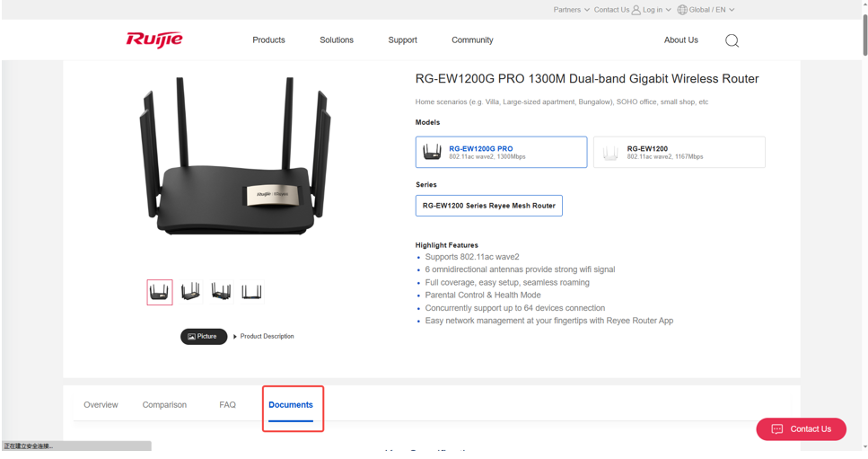Switch to the Overview tab

coord(101,405)
